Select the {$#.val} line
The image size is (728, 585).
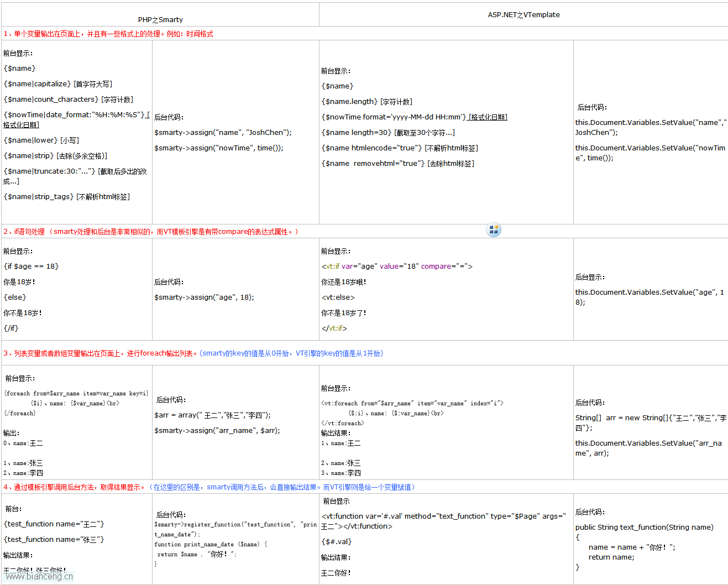point(337,542)
